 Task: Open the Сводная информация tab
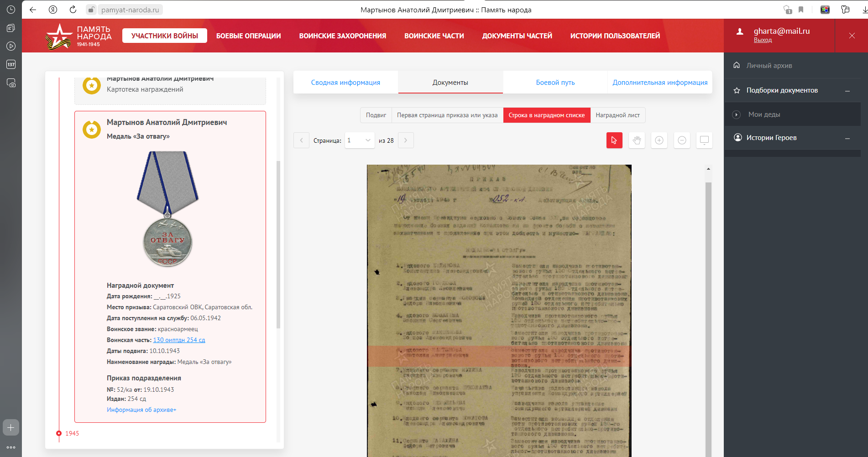pyautogui.click(x=345, y=83)
